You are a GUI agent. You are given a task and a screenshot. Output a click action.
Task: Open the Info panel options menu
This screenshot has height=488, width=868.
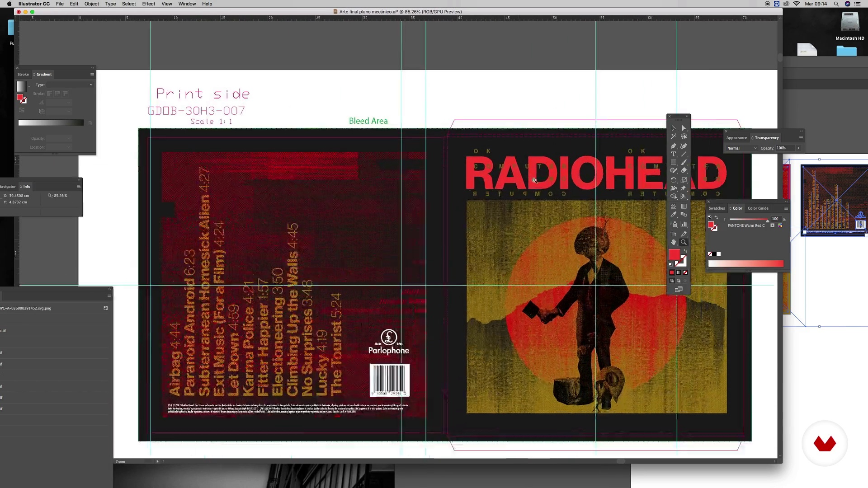[79, 187]
